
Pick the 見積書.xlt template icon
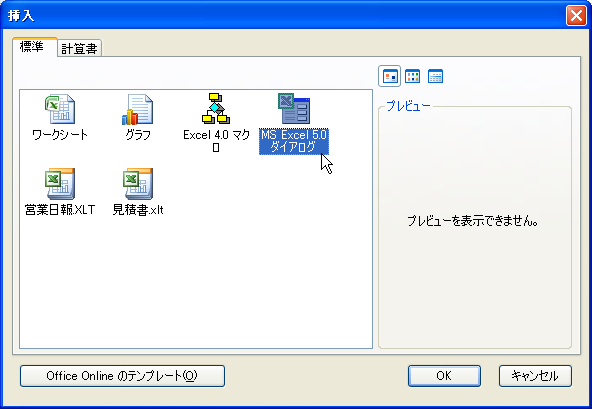pos(138,184)
